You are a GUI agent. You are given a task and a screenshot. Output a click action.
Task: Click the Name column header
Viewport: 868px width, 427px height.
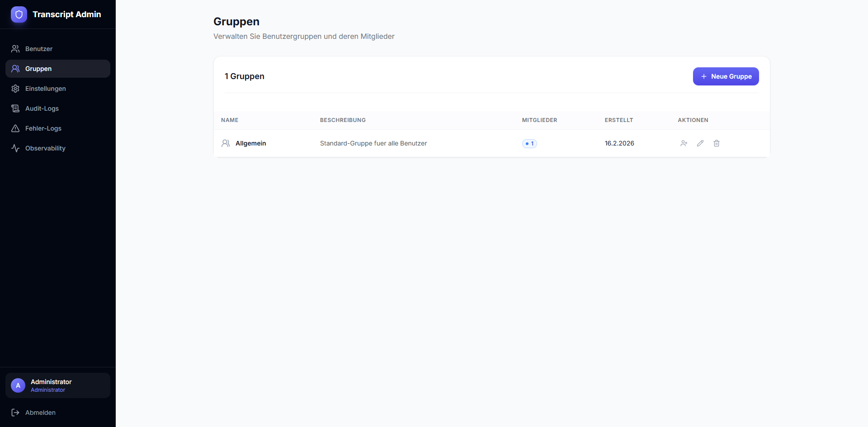[x=230, y=120]
